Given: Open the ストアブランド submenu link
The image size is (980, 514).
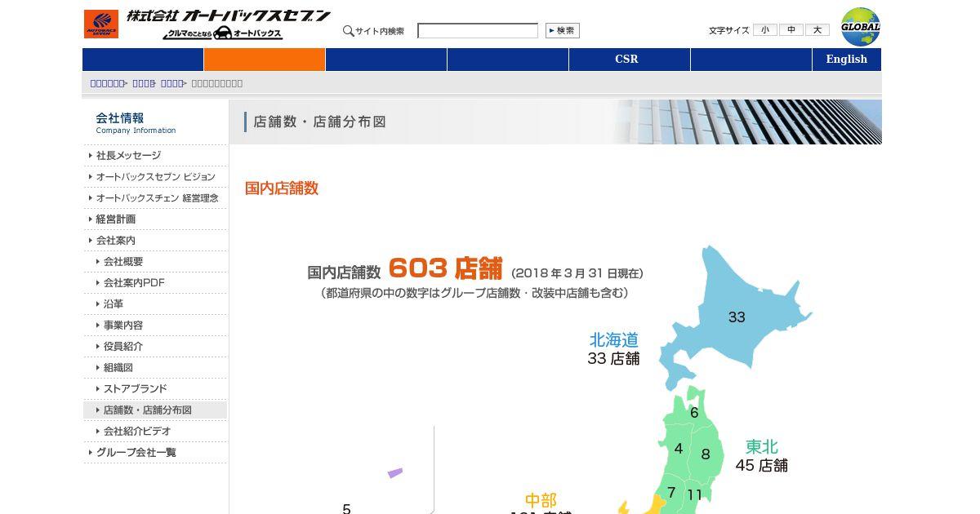Looking at the screenshot, I should click(135, 389).
